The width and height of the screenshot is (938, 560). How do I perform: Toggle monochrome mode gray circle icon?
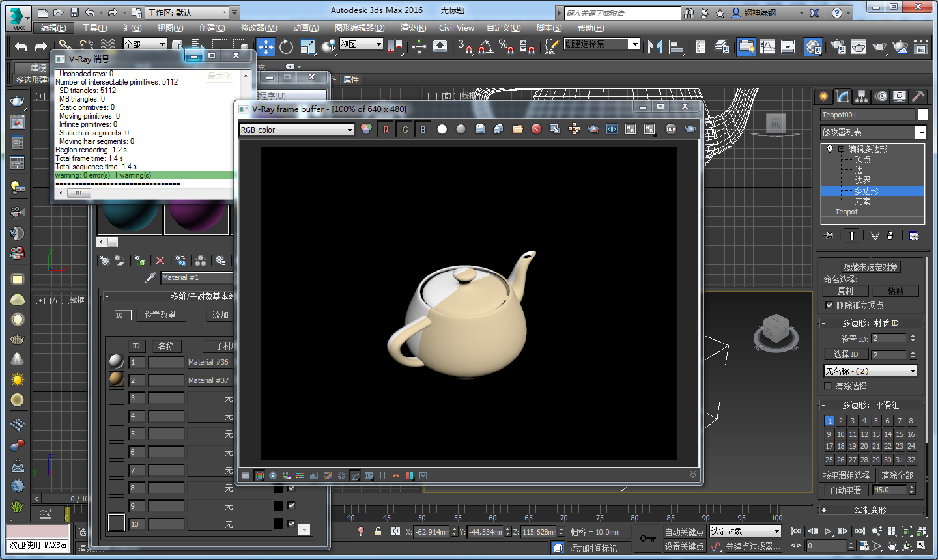[461, 129]
